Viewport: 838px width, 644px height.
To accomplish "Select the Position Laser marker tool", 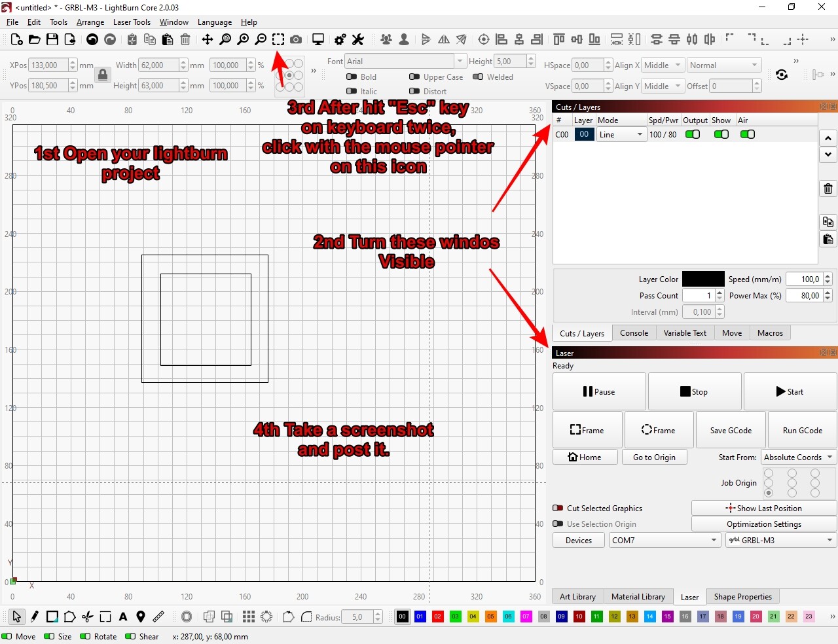I will tap(141, 617).
